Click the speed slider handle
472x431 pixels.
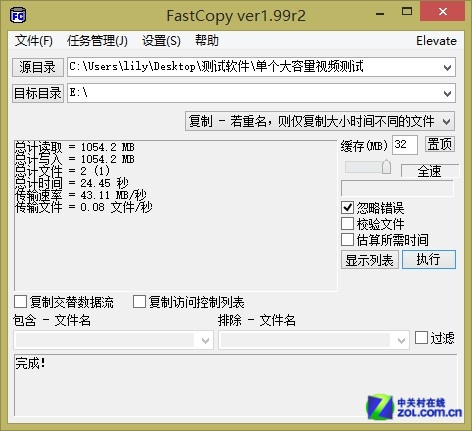[386, 167]
